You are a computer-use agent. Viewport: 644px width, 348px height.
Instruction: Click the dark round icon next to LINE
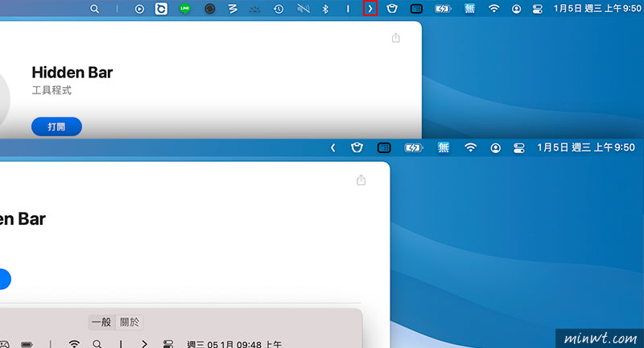pyautogui.click(x=210, y=9)
